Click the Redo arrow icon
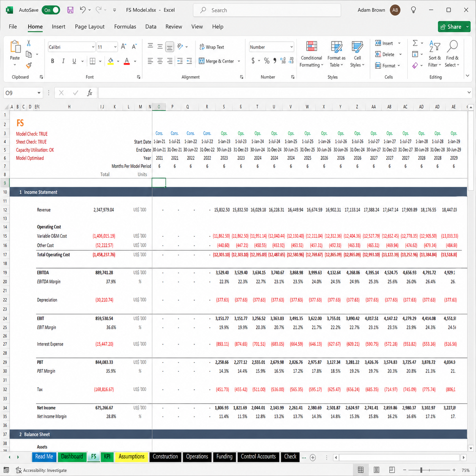 coord(99,10)
